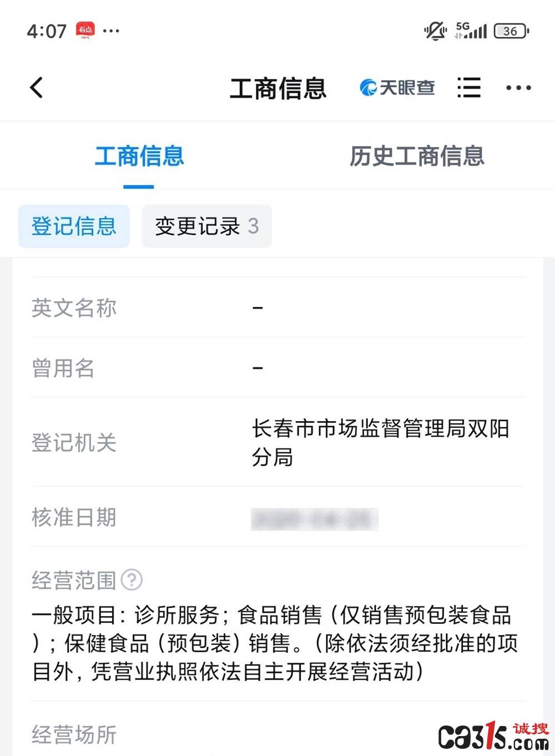Open the list menu beside 天眼查 logo
The height and width of the screenshot is (756, 555).
click(469, 88)
